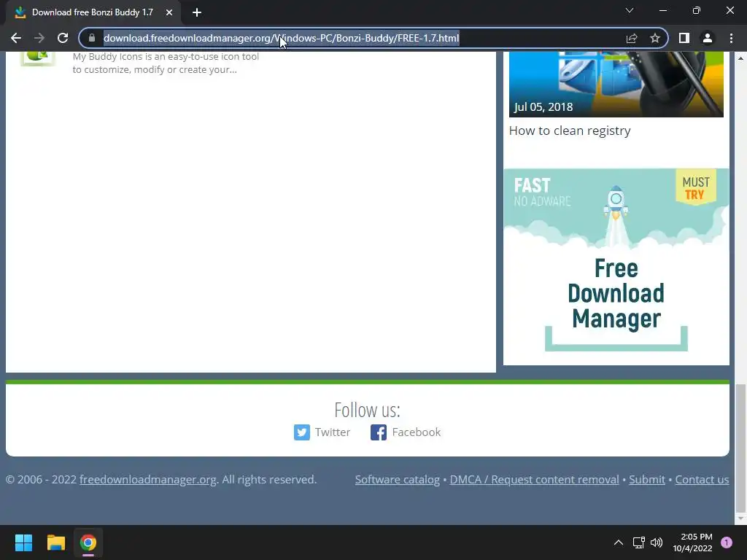Viewport: 747px width, 560px height.
Task: Follow on Twitter text link
Action: (x=333, y=432)
